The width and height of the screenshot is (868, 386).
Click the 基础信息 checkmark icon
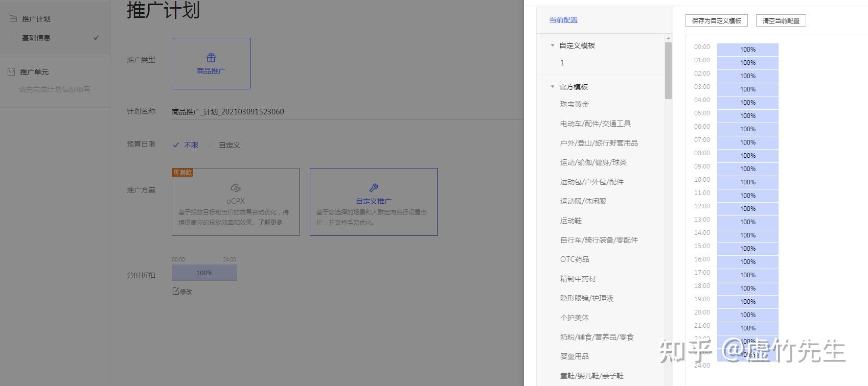96,38
